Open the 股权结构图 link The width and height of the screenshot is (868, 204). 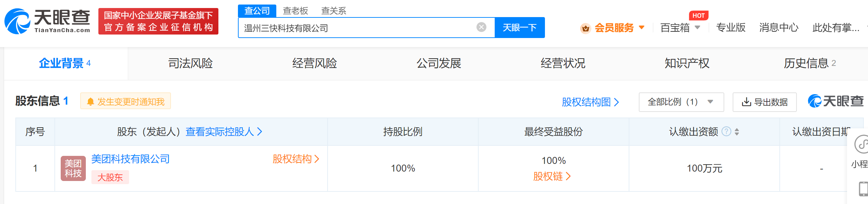tap(590, 102)
